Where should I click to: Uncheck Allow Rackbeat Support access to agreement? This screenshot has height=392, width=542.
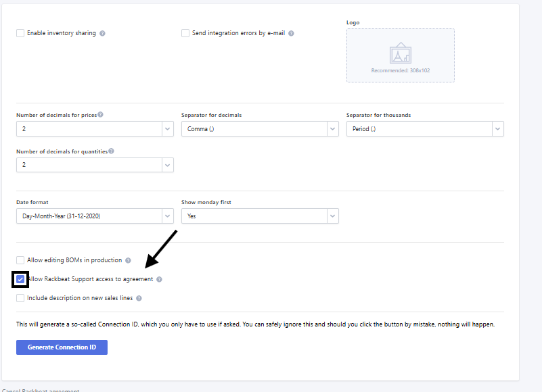(x=20, y=279)
